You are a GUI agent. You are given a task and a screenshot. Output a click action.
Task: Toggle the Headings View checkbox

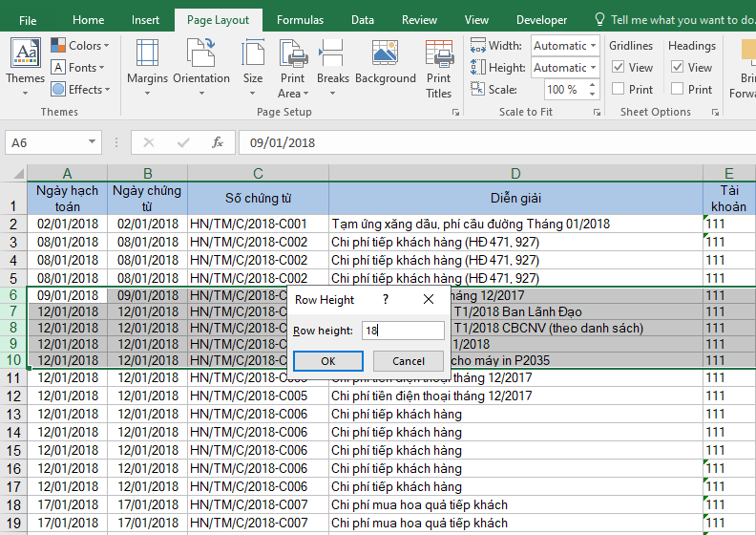[x=678, y=68]
